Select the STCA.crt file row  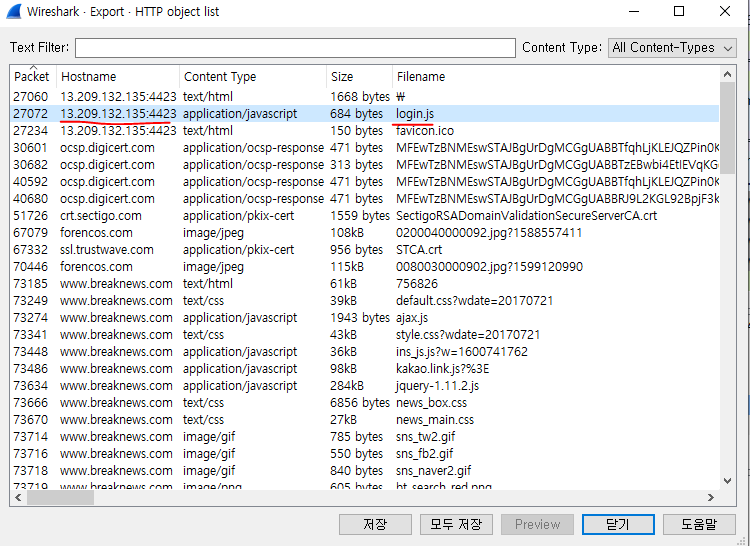coord(364,250)
